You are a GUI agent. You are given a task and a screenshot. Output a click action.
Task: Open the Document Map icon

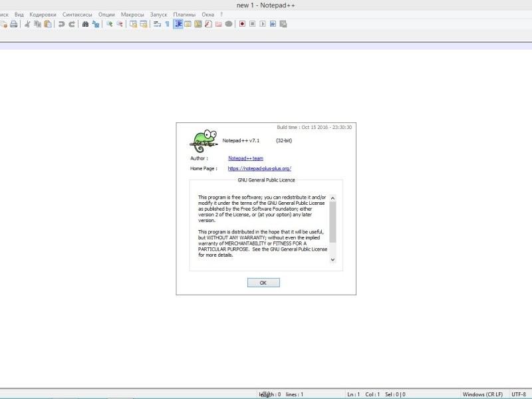click(x=198, y=24)
